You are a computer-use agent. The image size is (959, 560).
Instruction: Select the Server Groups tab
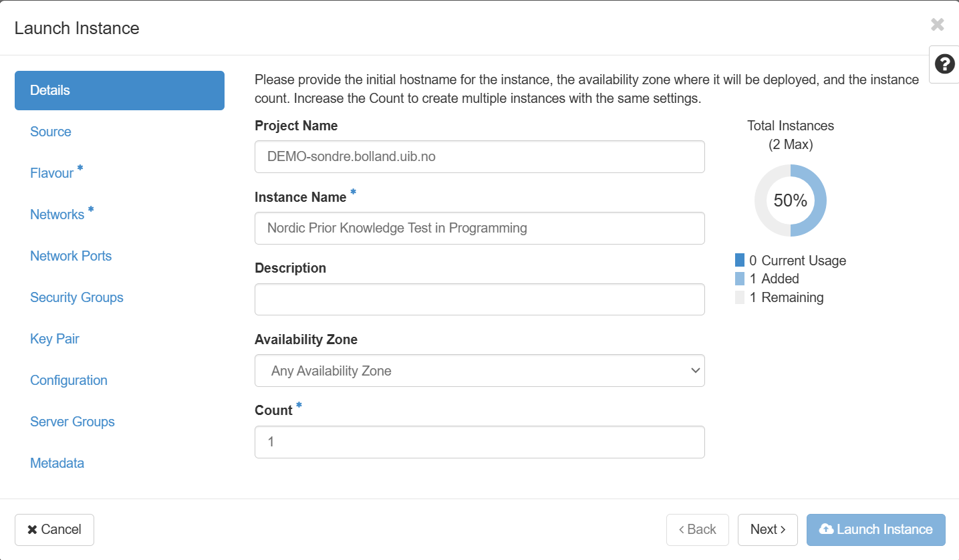point(72,422)
